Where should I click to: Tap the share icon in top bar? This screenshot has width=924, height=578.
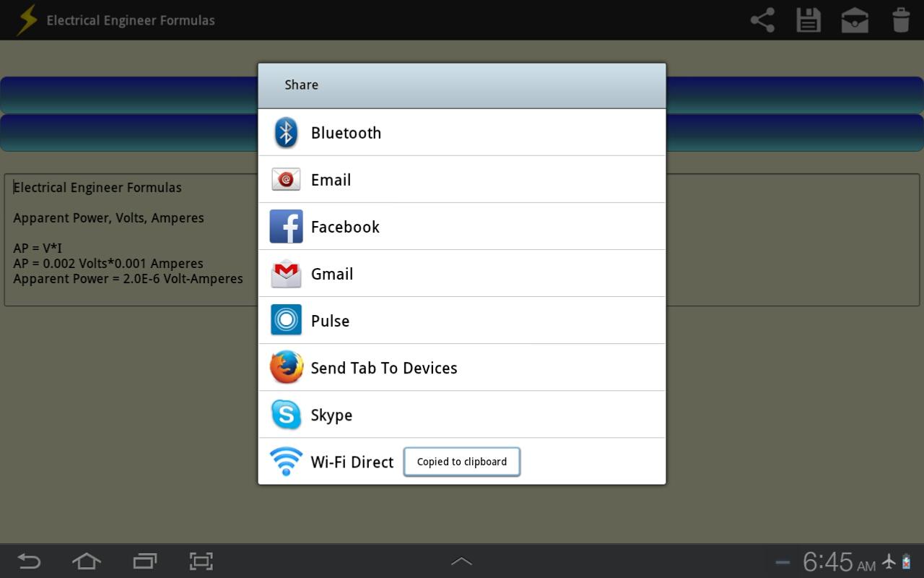762,20
